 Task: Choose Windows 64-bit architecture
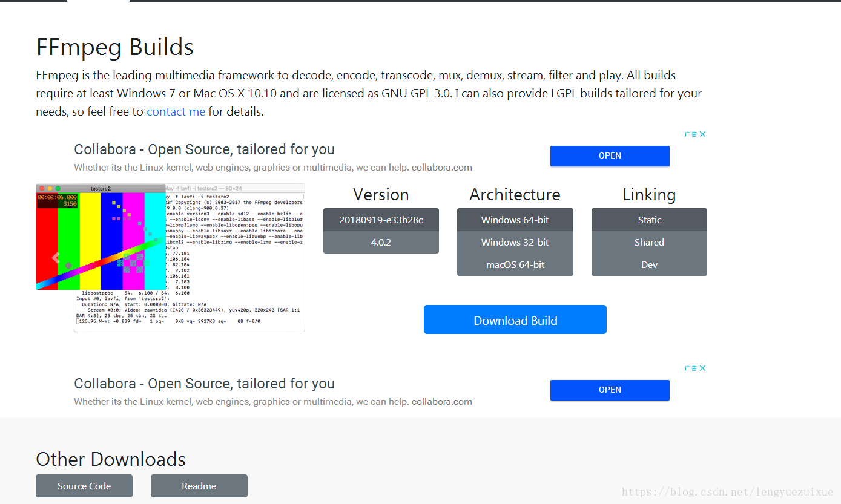[x=515, y=220]
